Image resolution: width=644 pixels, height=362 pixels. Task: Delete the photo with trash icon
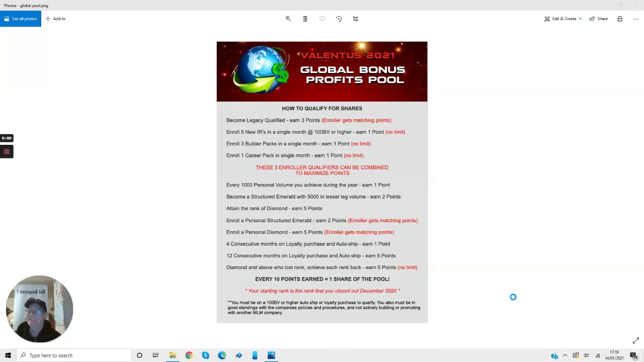pyautogui.click(x=305, y=19)
